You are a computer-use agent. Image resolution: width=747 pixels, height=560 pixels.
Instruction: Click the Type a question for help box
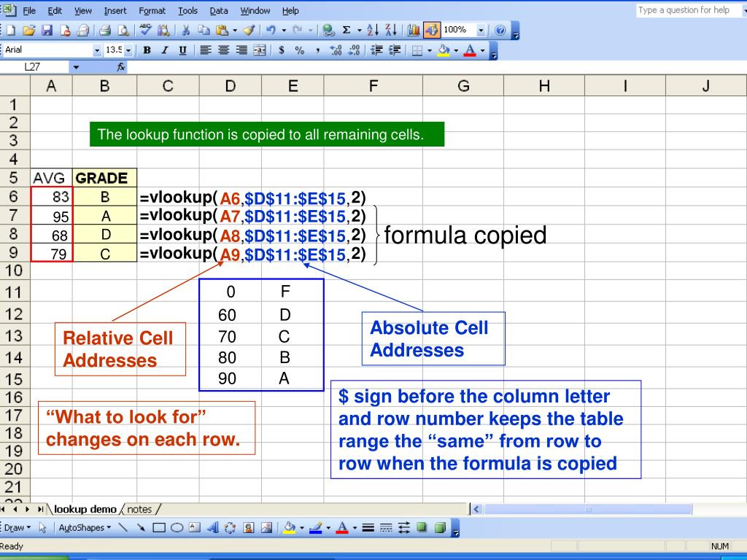[x=689, y=10]
